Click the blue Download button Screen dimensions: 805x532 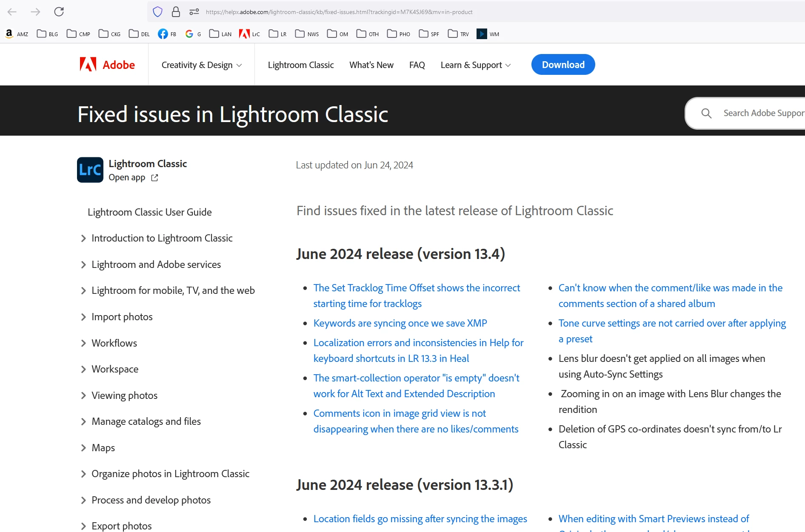coord(563,65)
